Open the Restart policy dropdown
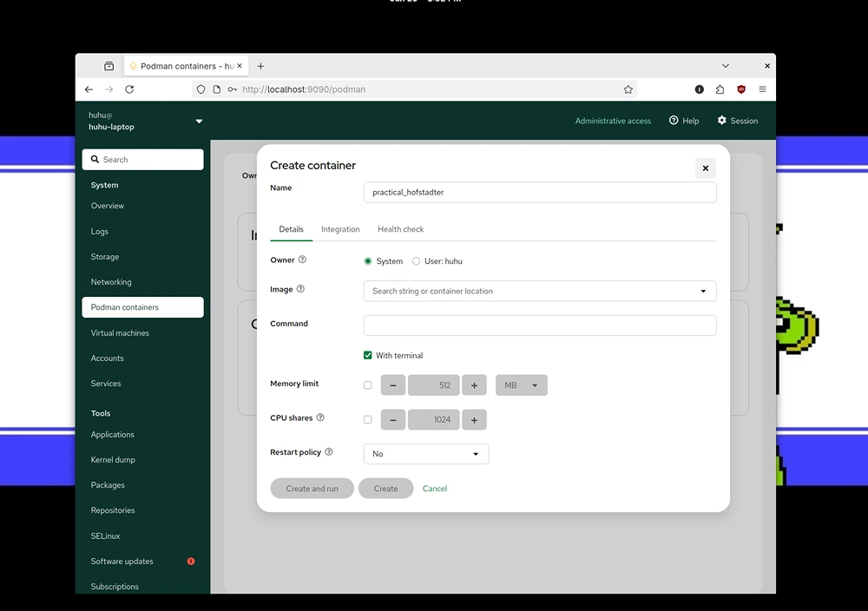Image resolution: width=868 pixels, height=611 pixels. coord(425,454)
